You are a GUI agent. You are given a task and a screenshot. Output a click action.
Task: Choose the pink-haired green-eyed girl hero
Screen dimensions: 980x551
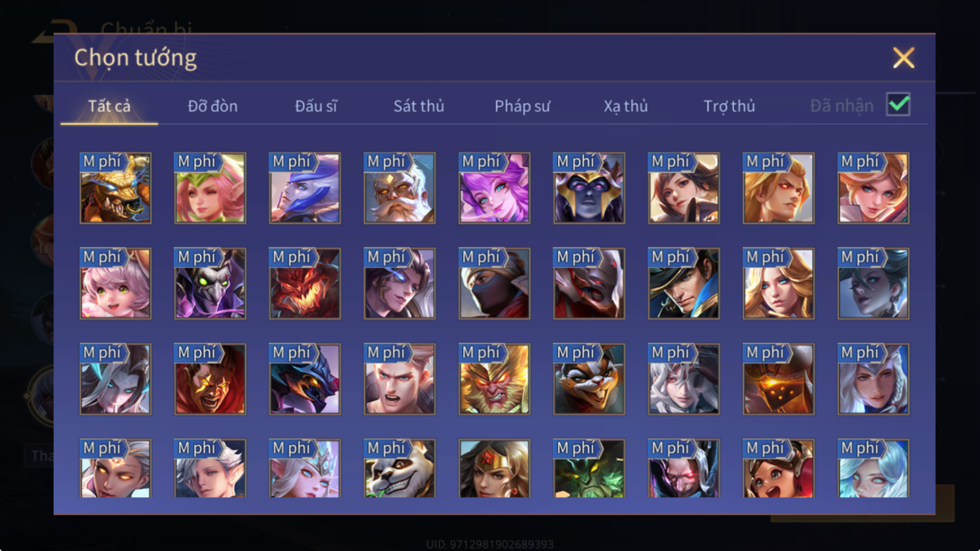coord(115,284)
